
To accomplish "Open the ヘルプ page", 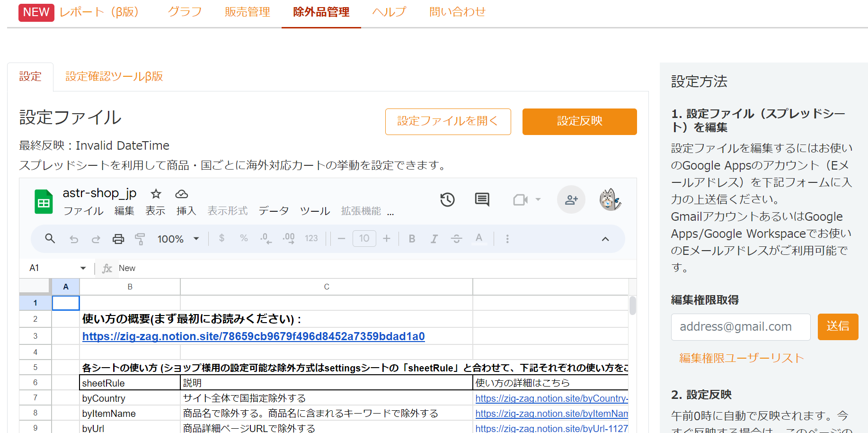I will click(x=390, y=12).
